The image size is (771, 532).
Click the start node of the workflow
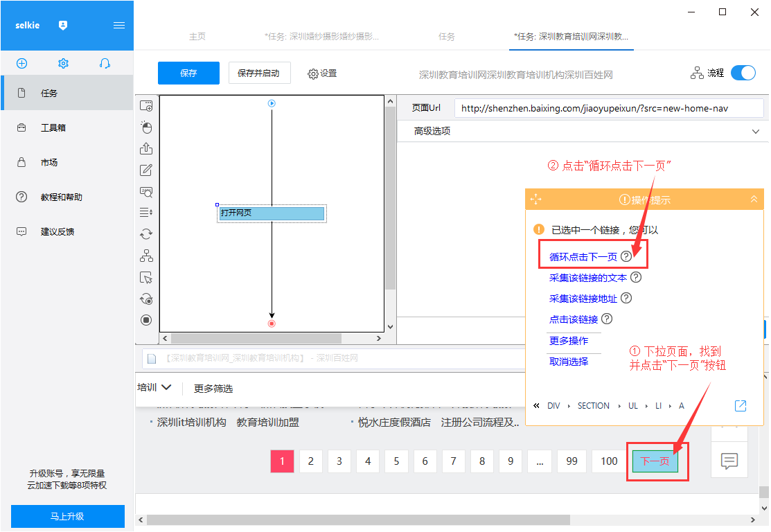tap(272, 103)
